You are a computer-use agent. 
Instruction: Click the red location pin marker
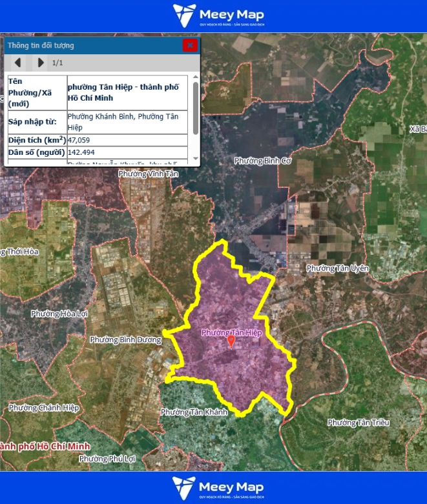(x=231, y=341)
